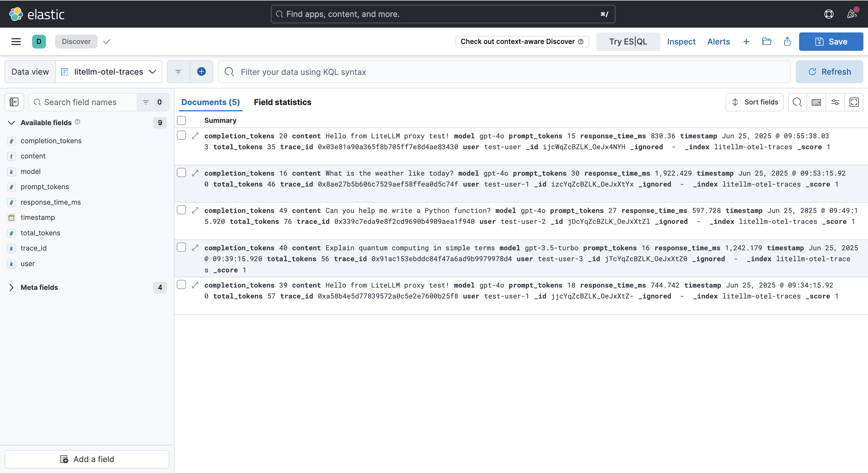Image resolution: width=868 pixels, height=473 pixels.
Task: Open help menu lifebuoy icon
Action: point(829,14)
